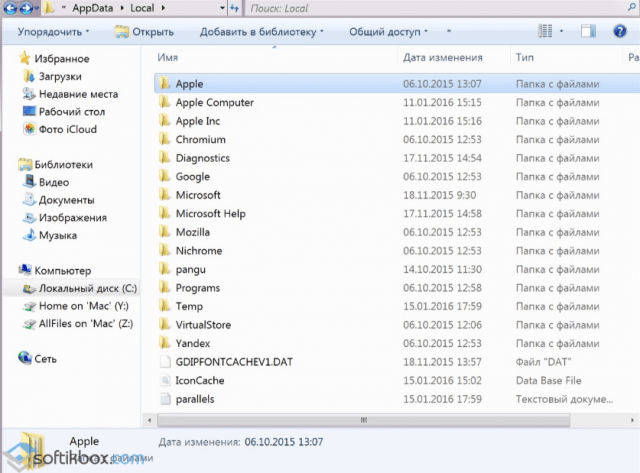Open Добавить в библиотеку dropdown
The image size is (640, 473).
[x=261, y=32]
